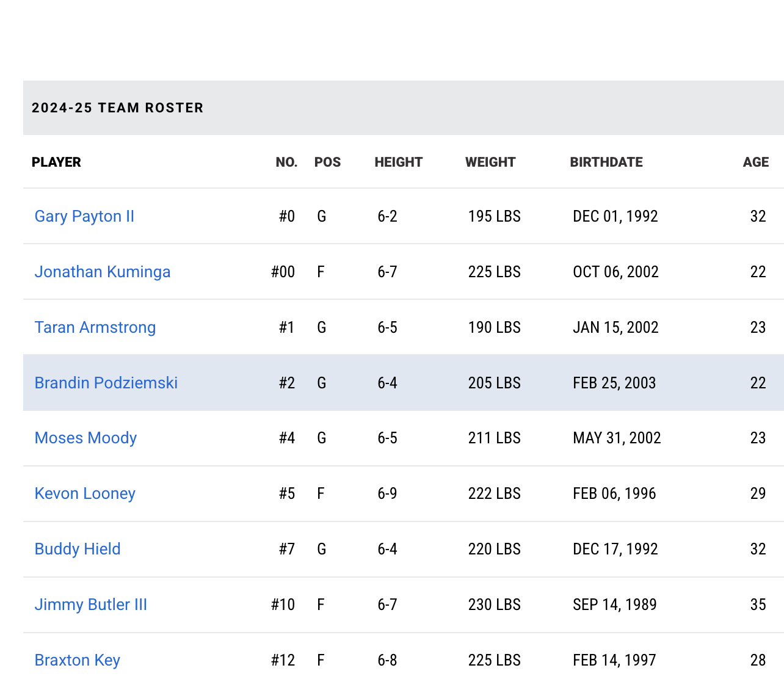Image resolution: width=784 pixels, height=679 pixels.
Task: Click the NO. column header
Action: pos(286,162)
